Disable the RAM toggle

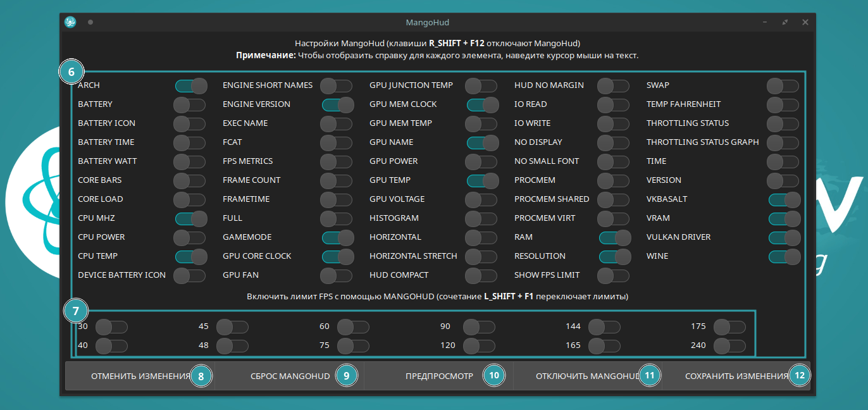(615, 237)
